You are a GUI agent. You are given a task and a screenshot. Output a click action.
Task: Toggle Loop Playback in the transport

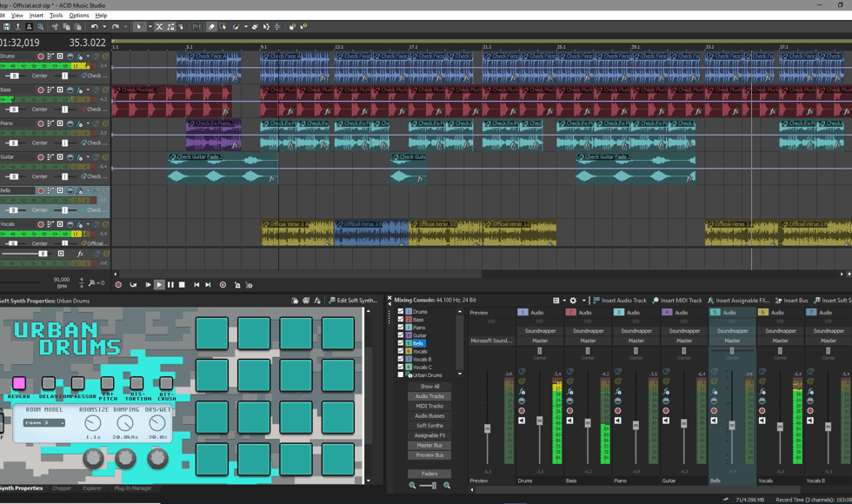133,285
